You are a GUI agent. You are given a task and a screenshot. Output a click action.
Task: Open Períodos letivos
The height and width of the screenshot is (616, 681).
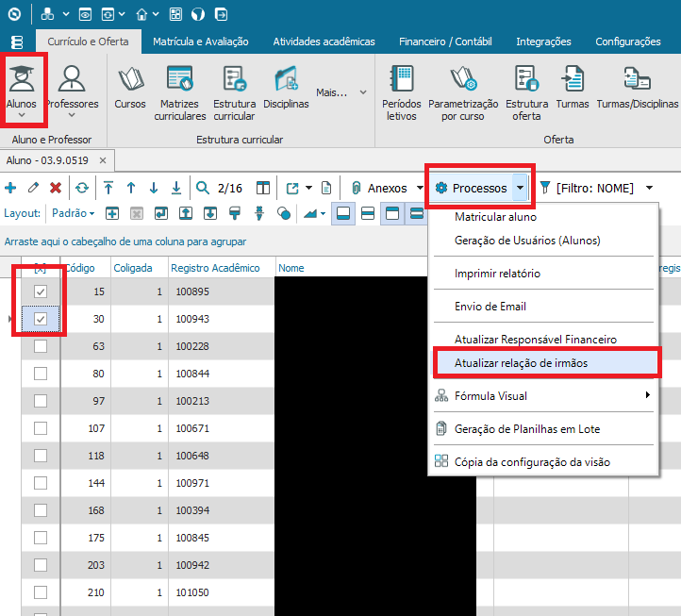click(402, 92)
